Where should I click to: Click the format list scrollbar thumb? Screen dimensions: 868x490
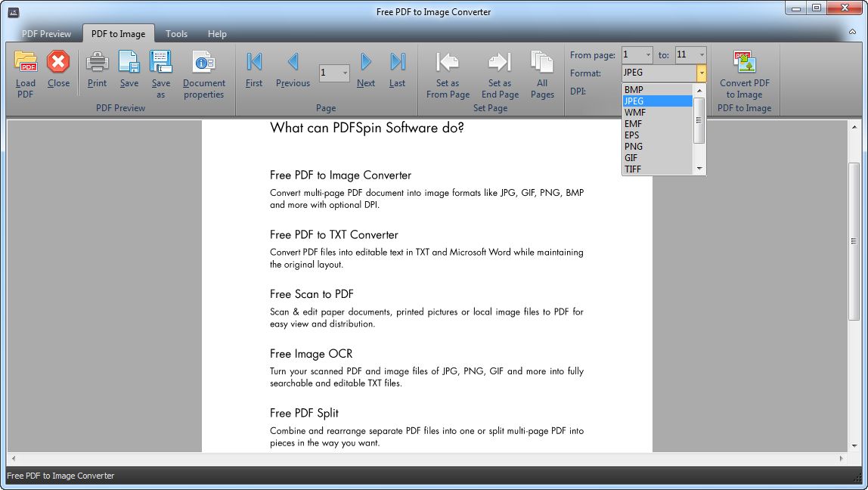tap(699, 120)
